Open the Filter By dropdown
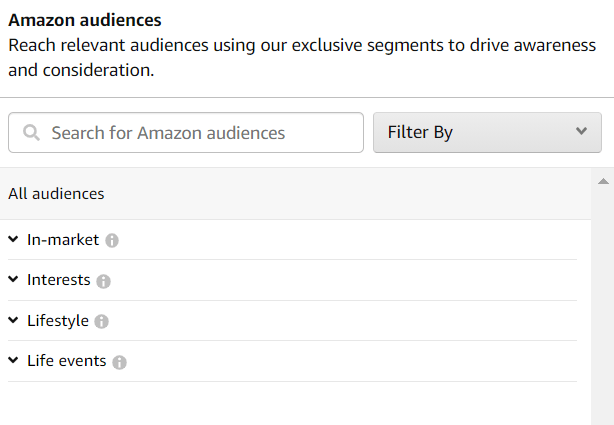This screenshot has width=614, height=425. pyautogui.click(x=486, y=132)
